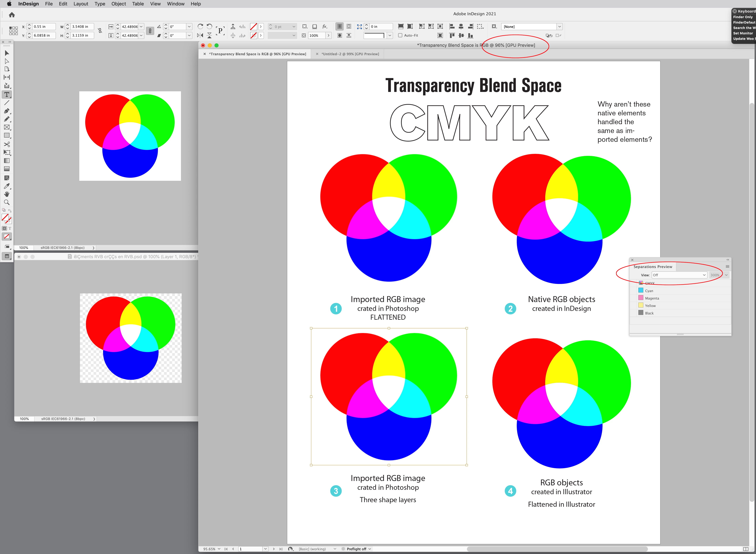Screen dimensions: 756x554
Task: Select the Eyedropper tool
Action: coord(7,186)
